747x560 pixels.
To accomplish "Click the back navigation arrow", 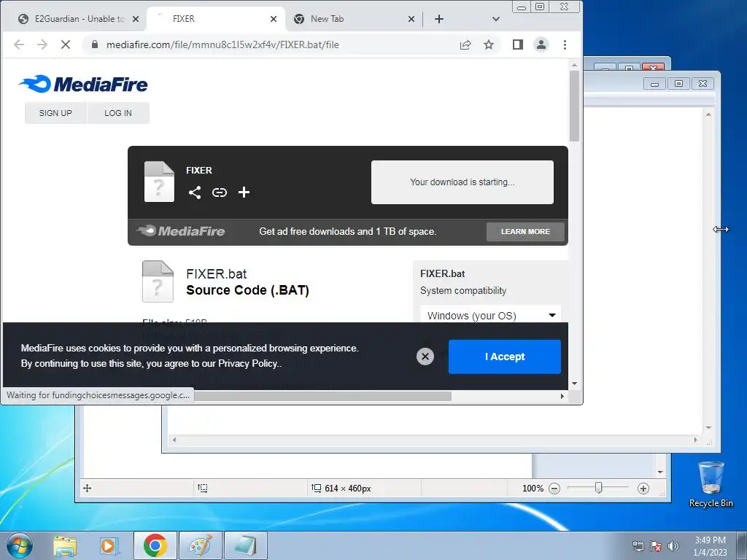I will [x=18, y=44].
